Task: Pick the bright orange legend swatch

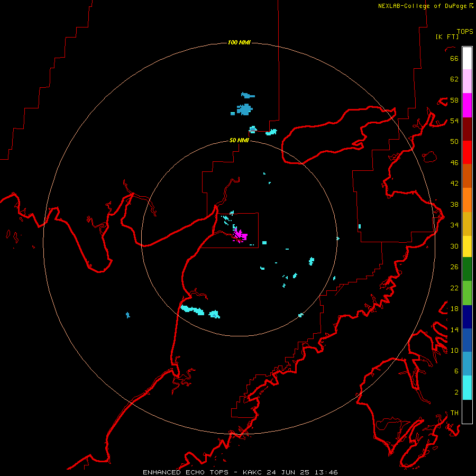Action: coord(467,200)
